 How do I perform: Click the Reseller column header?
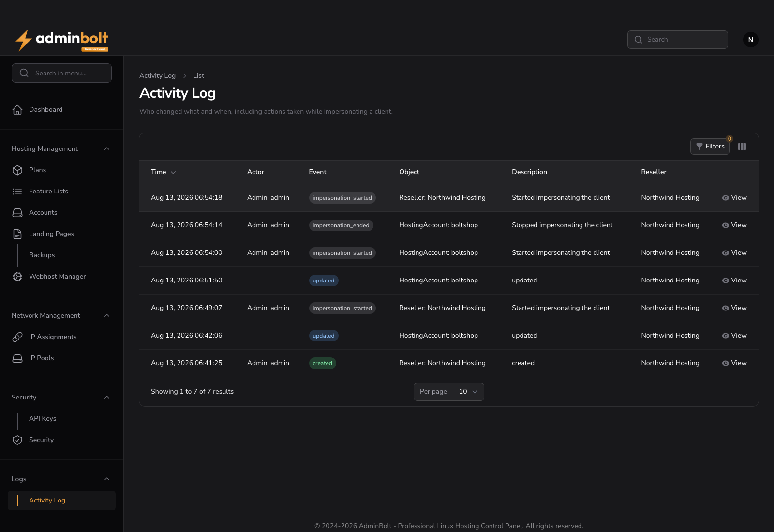coord(654,172)
